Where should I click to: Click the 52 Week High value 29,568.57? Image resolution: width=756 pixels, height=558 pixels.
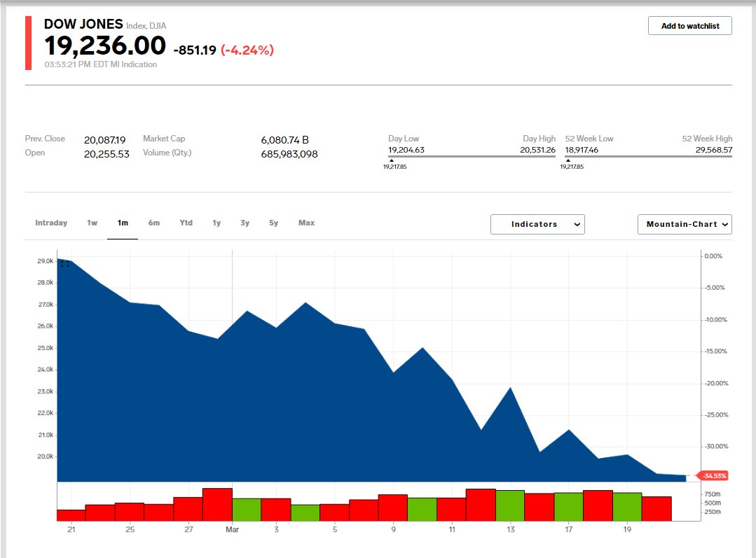tap(713, 150)
